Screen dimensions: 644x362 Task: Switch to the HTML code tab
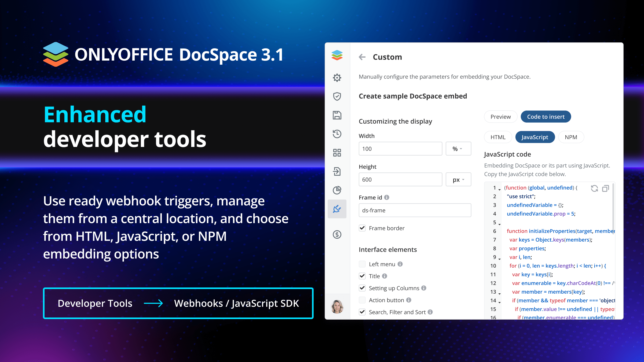click(498, 137)
